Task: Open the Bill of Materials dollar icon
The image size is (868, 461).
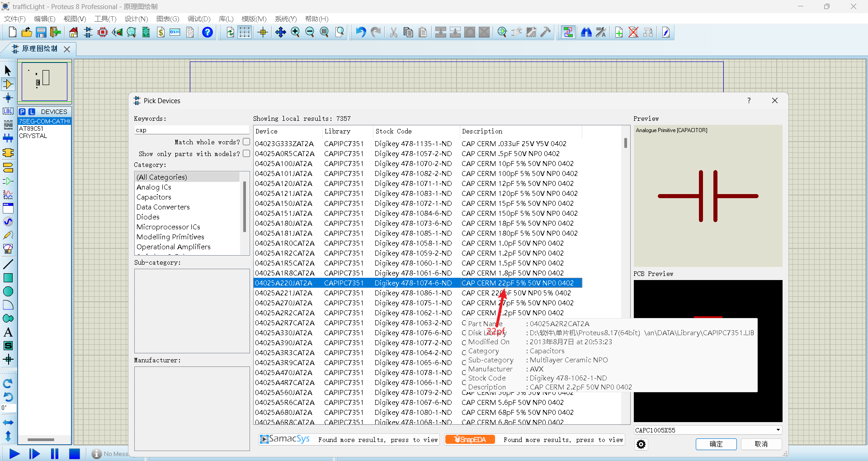Action: tap(161, 32)
